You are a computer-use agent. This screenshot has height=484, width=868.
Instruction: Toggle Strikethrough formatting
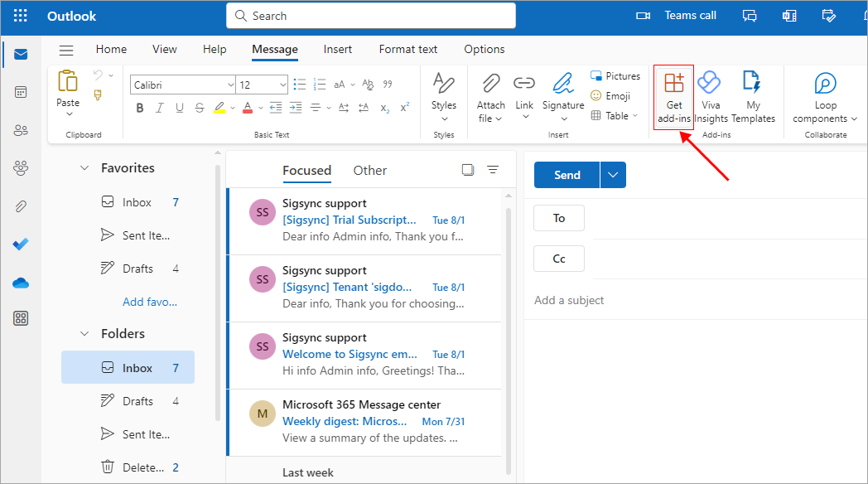pyautogui.click(x=199, y=108)
